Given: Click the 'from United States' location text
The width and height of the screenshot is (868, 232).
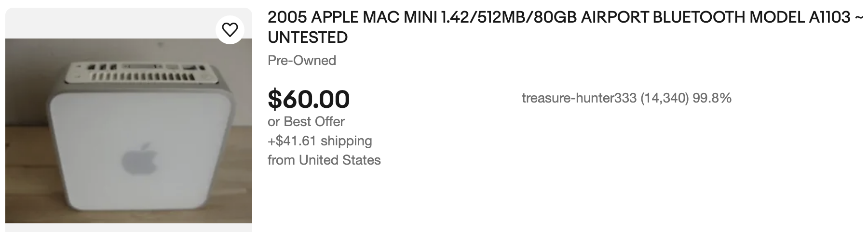Looking at the screenshot, I should point(324,160).
